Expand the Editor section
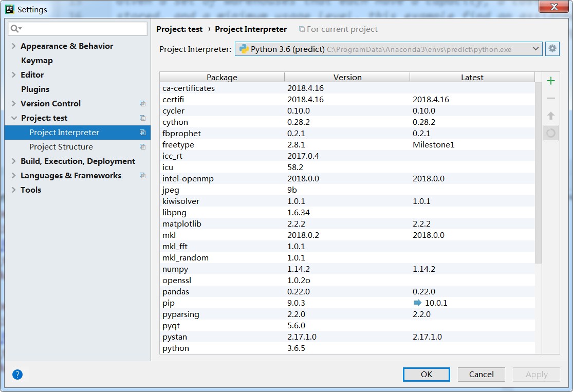The width and height of the screenshot is (573, 392). pos(13,75)
